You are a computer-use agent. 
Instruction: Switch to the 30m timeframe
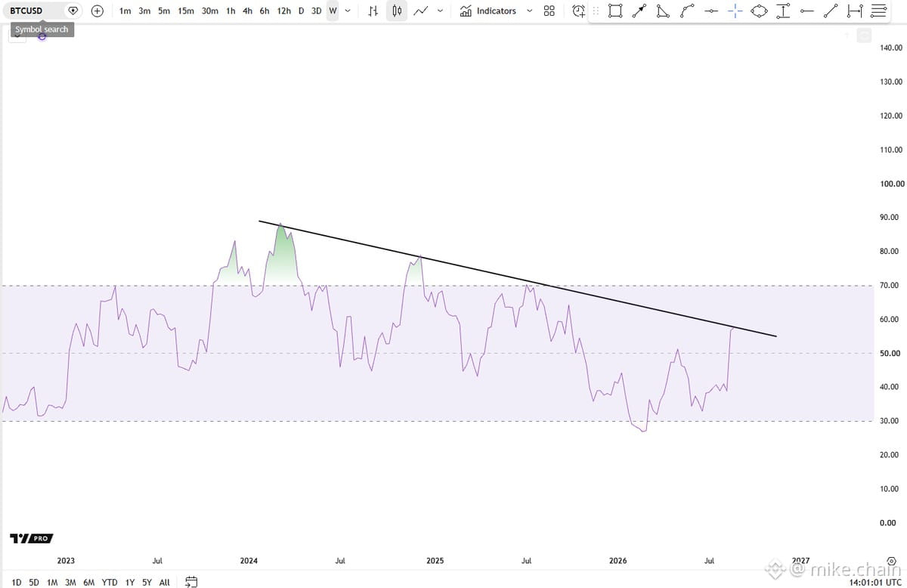coord(210,11)
